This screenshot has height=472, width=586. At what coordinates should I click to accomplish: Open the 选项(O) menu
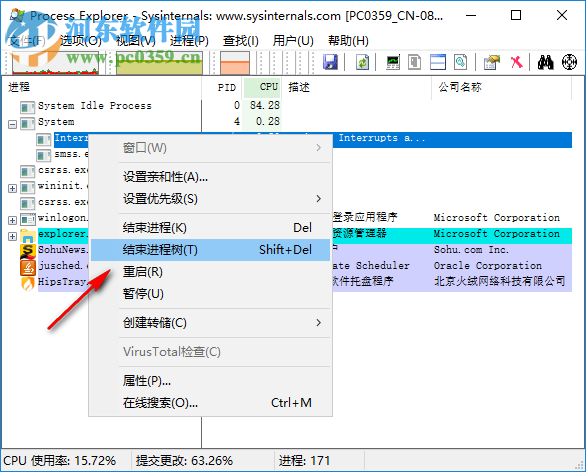(81, 40)
